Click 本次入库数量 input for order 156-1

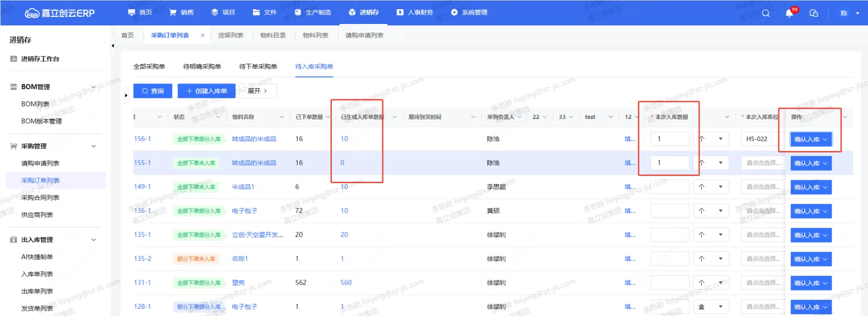669,139
